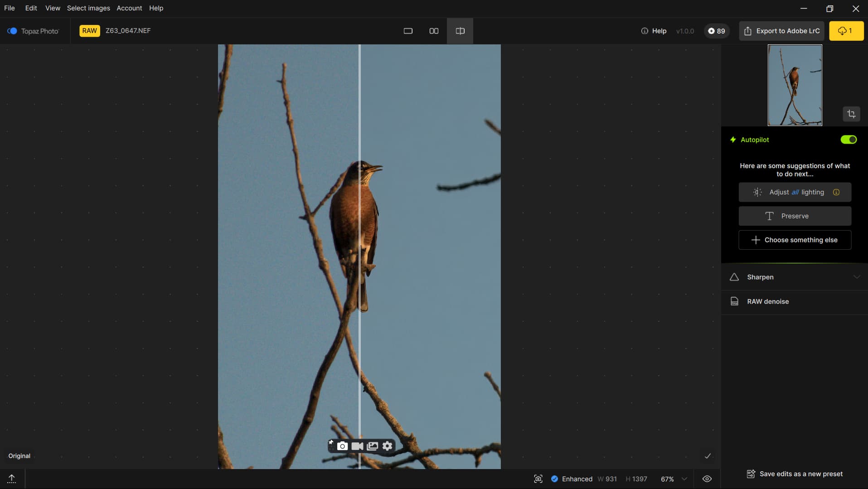Screen dimensions: 868x489
Task: Open the Select images menu
Action: 88,8
